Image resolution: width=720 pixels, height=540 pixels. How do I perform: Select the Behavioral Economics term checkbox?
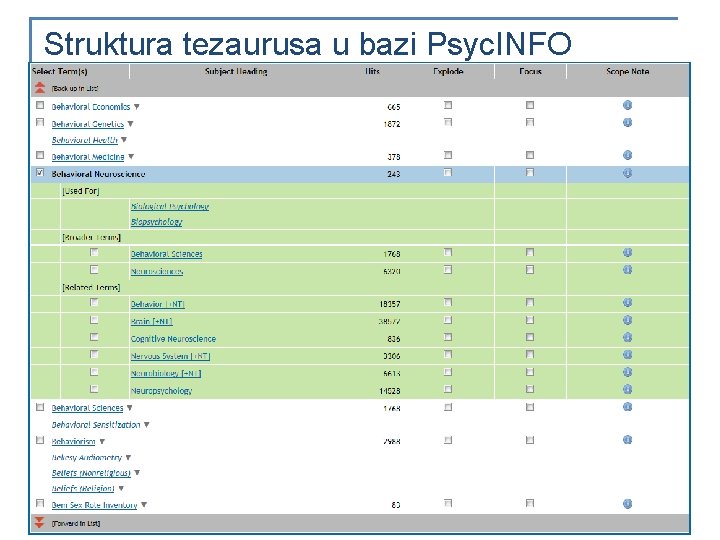40,105
